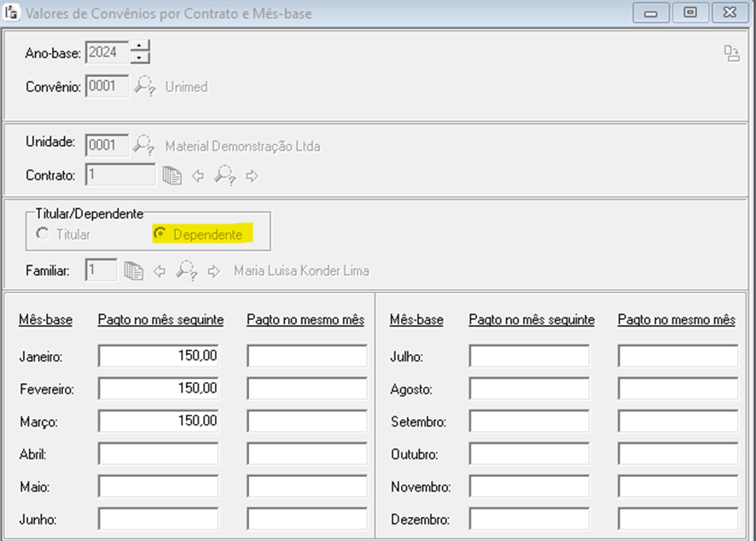Image resolution: width=756 pixels, height=541 pixels.
Task: Open the Unidade search lookup icon
Action: click(145, 145)
